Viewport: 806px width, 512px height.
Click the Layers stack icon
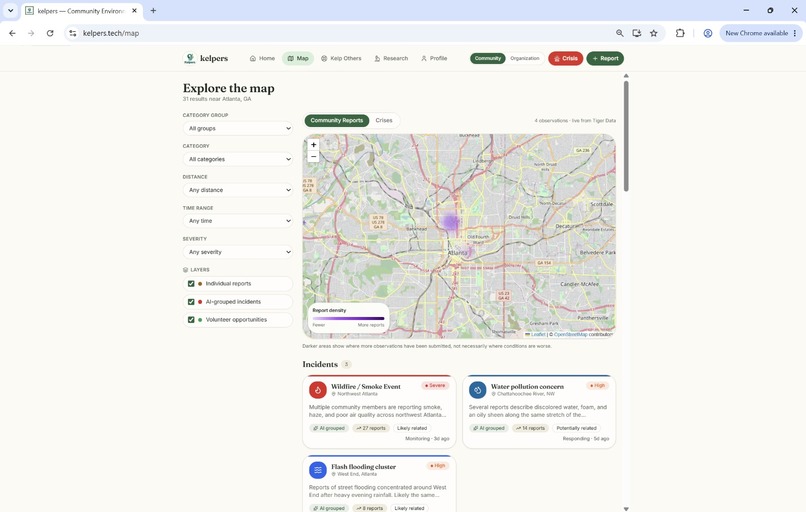coord(186,270)
